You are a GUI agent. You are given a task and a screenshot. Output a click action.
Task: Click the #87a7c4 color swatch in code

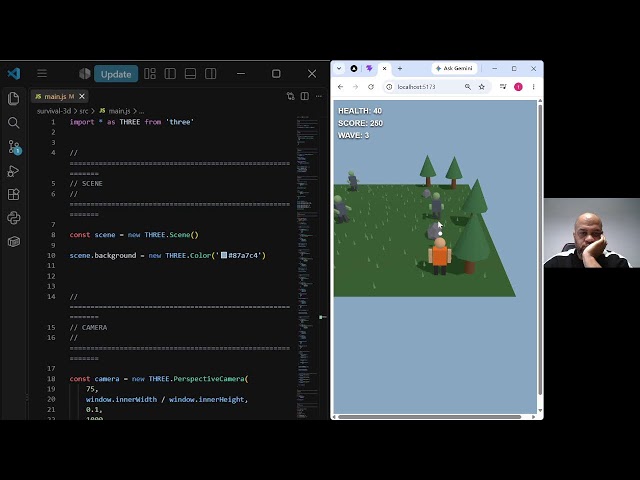pyautogui.click(x=224, y=256)
